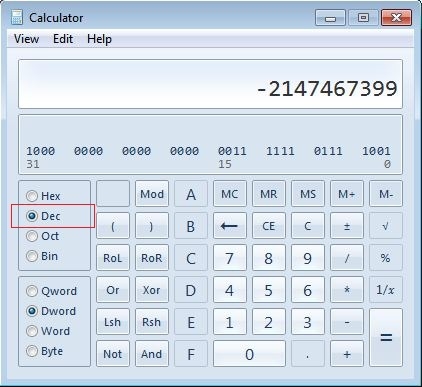This screenshot has width=422, height=387.
Task: Click the hex digit C key beside RoR
Action: coord(191,258)
